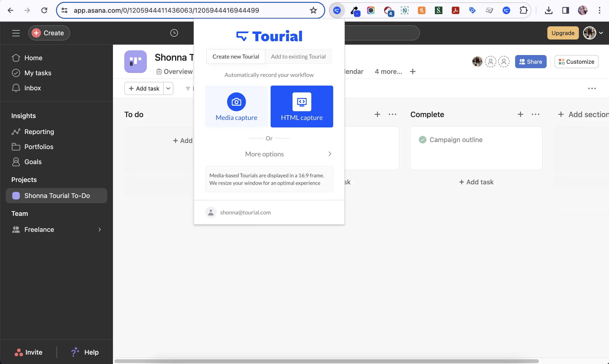
Task: Open Help in the sidebar
Action: coord(85,352)
